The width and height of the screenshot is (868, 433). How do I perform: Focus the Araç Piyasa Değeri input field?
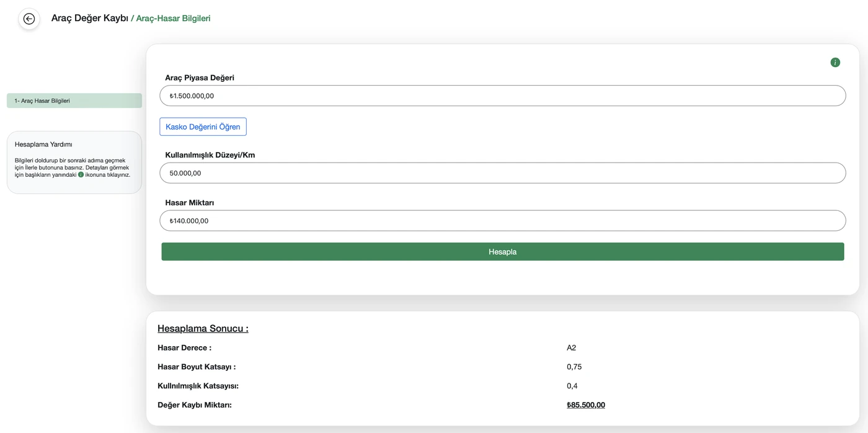[503, 96]
